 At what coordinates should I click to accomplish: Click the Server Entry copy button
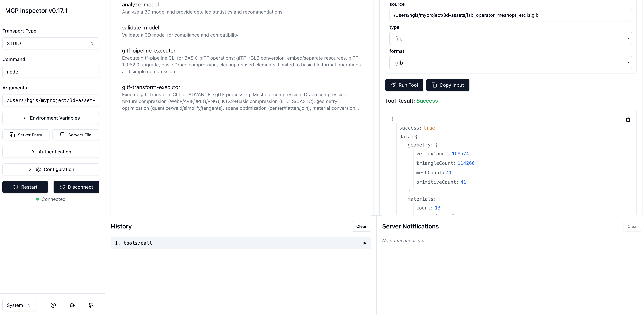coord(26,135)
